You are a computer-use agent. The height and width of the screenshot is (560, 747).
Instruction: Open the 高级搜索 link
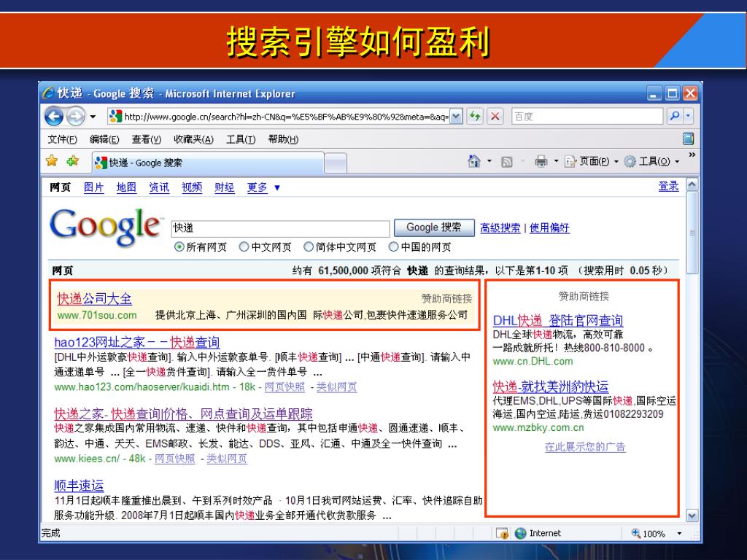point(500,227)
